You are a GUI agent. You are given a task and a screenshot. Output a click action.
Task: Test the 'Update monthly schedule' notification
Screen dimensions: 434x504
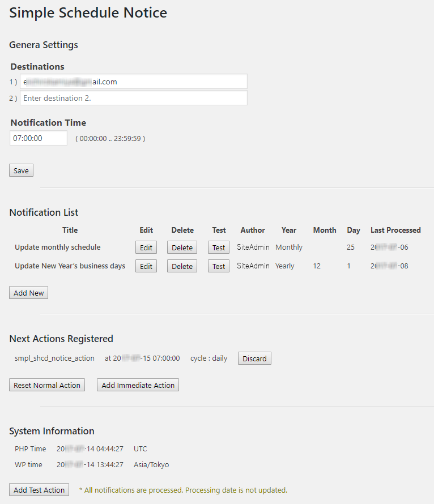[219, 247]
